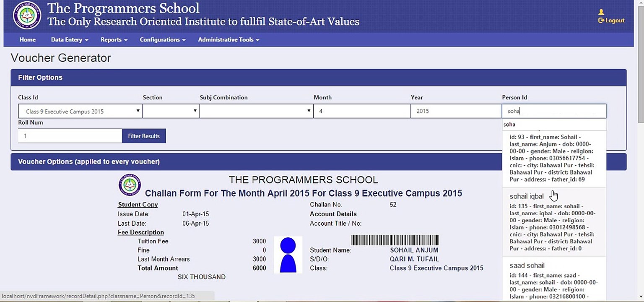Open the Section dropdown
This screenshot has height=302, width=644.
[171, 111]
